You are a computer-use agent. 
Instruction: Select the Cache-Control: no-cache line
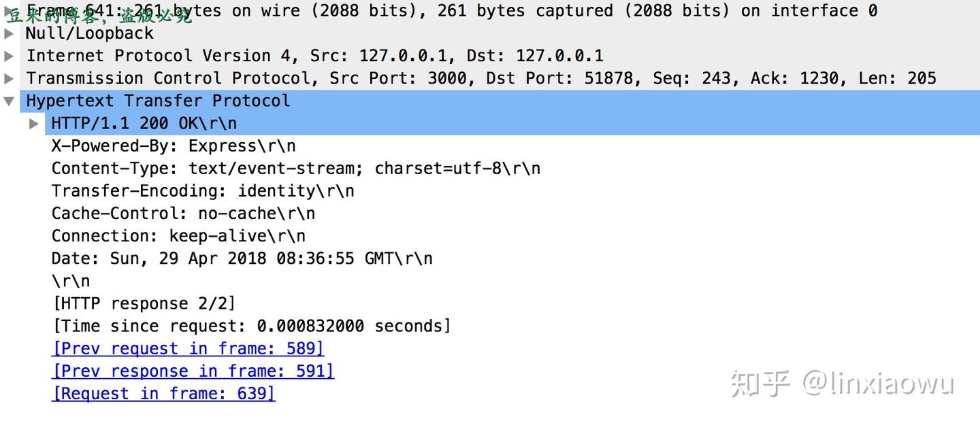(183, 214)
